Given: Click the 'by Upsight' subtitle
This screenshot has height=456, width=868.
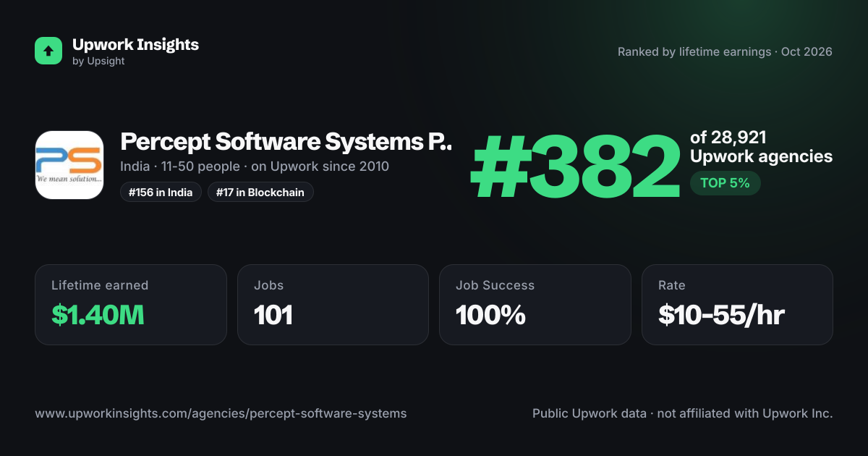Looking at the screenshot, I should click(x=98, y=62).
